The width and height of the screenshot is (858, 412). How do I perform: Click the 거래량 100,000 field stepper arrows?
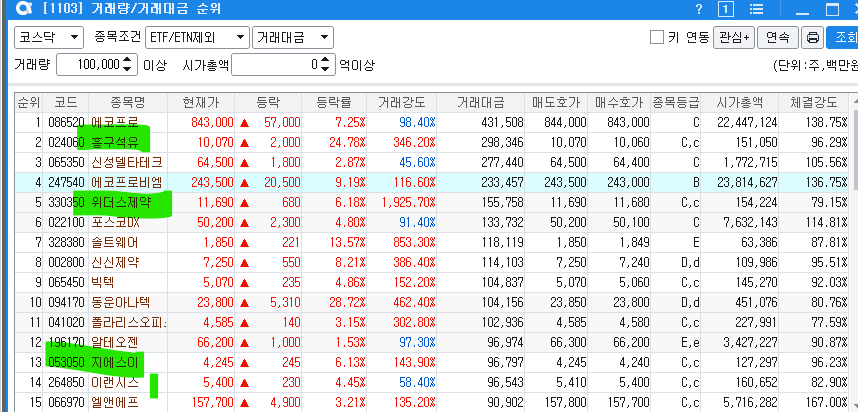[x=127, y=65]
